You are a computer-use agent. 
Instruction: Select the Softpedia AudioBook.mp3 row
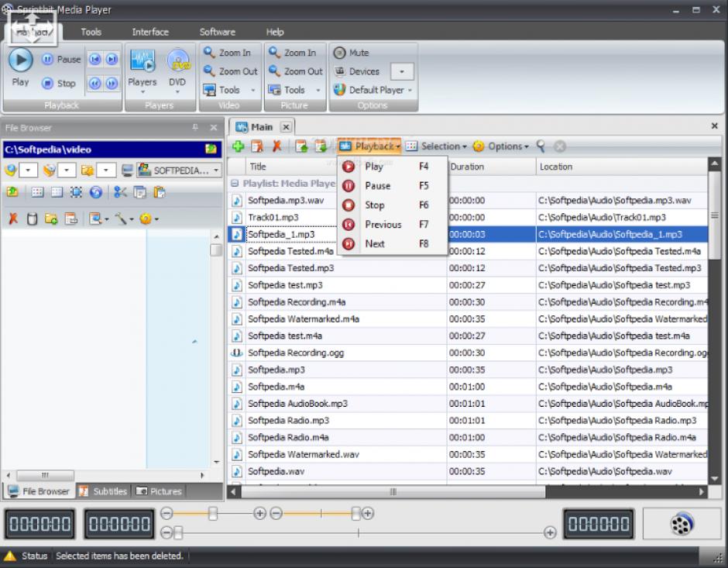468,403
